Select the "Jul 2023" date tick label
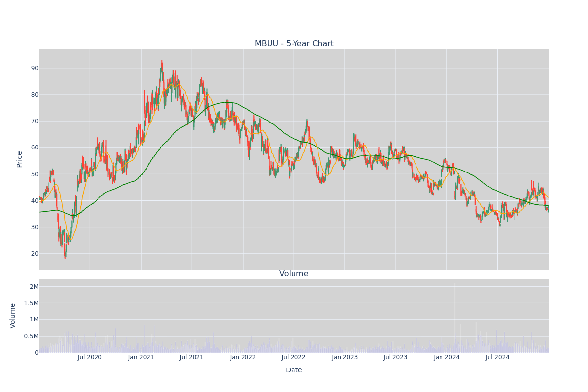588x392 pixels. pos(395,357)
